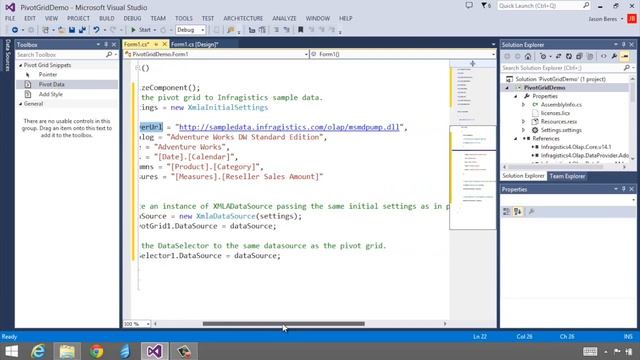Toggle Alphabetical sort in Properties panel
This screenshot has height=360, width=640.
click(518, 211)
